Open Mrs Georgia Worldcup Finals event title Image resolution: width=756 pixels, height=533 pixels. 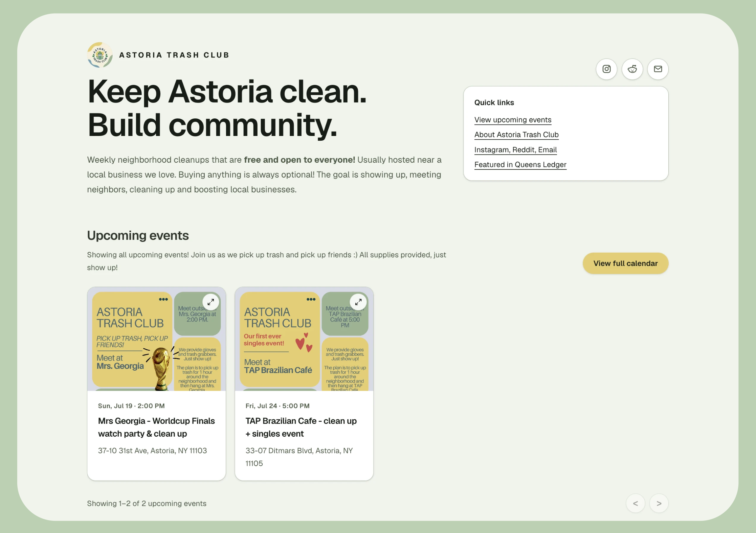tap(156, 427)
